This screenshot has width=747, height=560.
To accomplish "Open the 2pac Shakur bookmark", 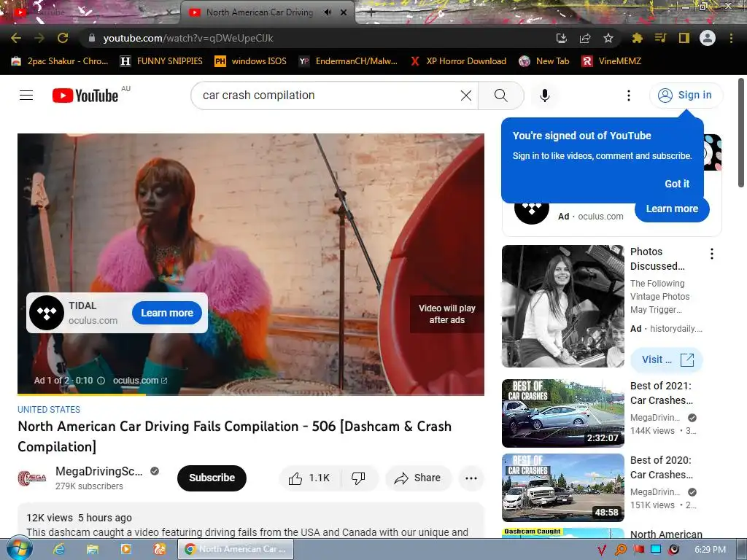I will 60,61.
